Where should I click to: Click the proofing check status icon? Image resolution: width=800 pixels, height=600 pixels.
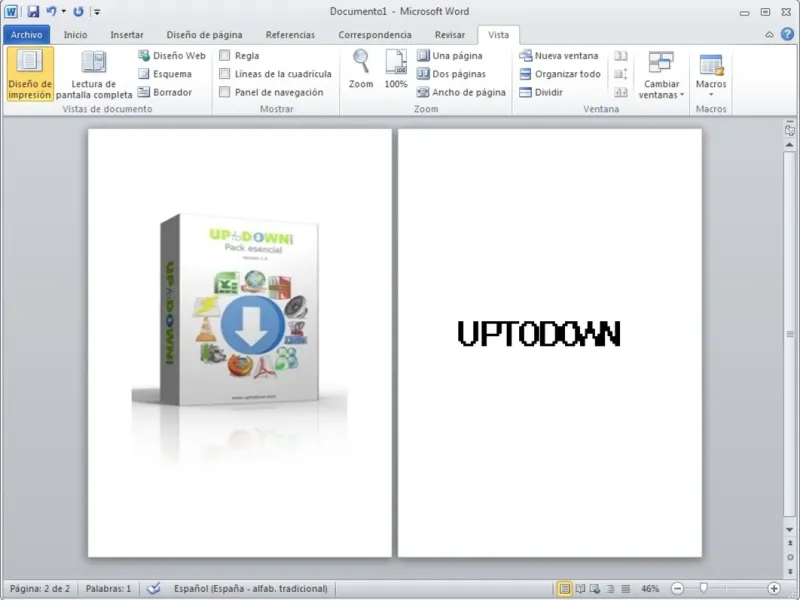pyautogui.click(x=153, y=588)
